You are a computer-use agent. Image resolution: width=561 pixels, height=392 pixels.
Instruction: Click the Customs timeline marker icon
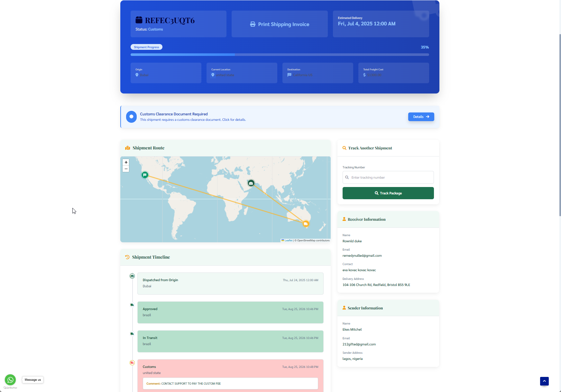click(x=132, y=363)
